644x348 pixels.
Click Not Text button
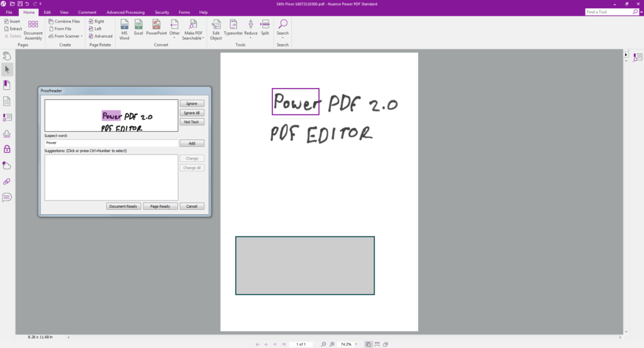click(x=192, y=122)
